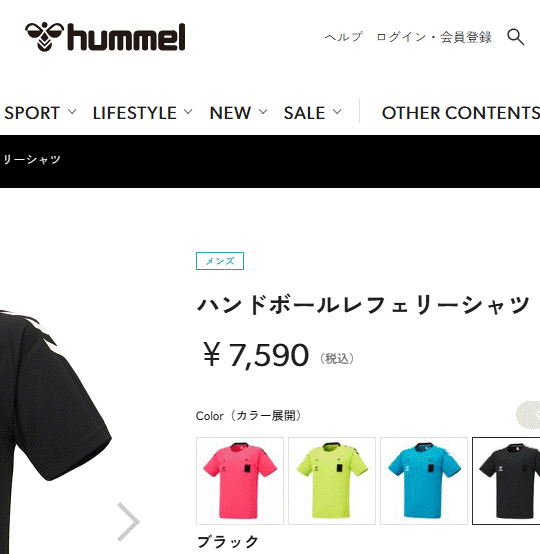This screenshot has height=554, width=540.
Task: Expand the LIFESTYLE menu chevron
Action: point(188,112)
